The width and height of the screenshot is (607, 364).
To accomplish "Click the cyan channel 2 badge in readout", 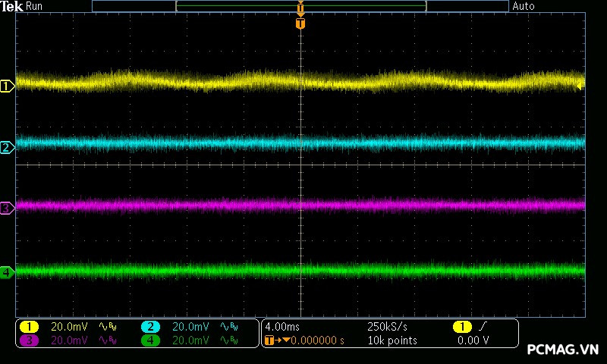I will 150,326.
